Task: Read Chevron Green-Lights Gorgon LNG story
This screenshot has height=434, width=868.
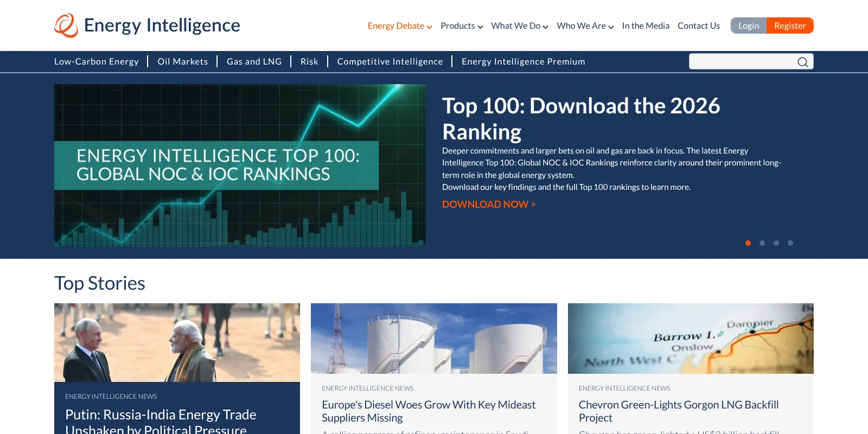Action: 679,411
